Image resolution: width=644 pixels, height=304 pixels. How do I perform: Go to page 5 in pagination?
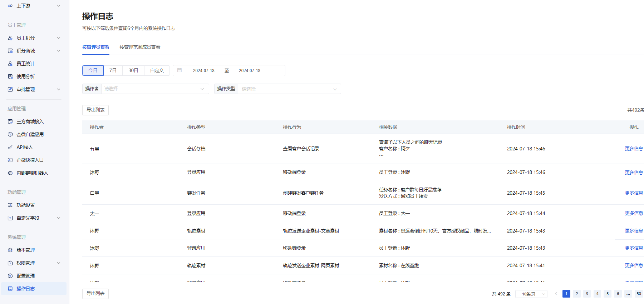pyautogui.click(x=608, y=294)
